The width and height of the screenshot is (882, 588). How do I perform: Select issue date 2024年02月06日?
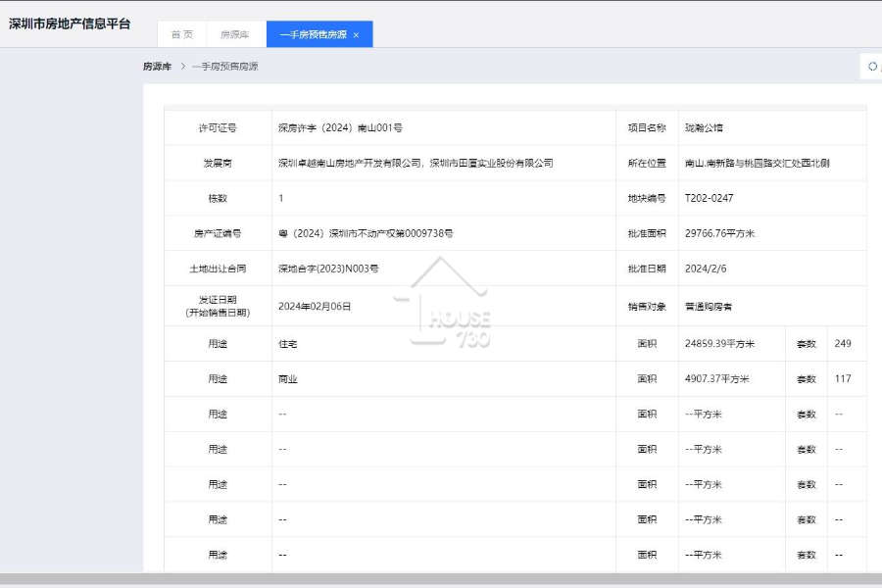click(x=315, y=306)
